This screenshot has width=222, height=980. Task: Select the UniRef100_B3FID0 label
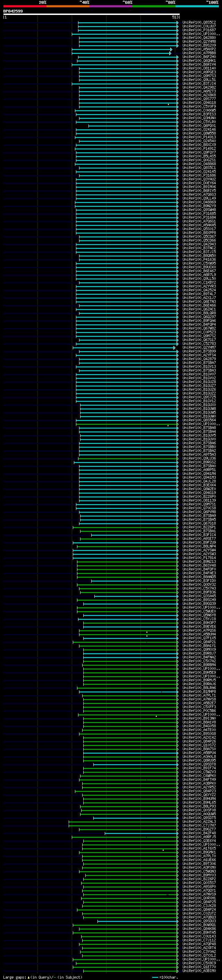(199, 581)
